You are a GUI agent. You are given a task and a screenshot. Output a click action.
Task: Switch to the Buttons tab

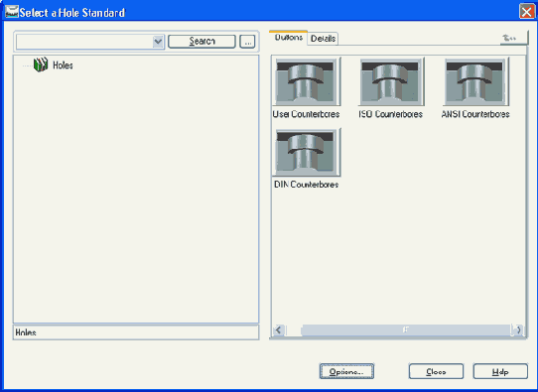pyautogui.click(x=288, y=38)
